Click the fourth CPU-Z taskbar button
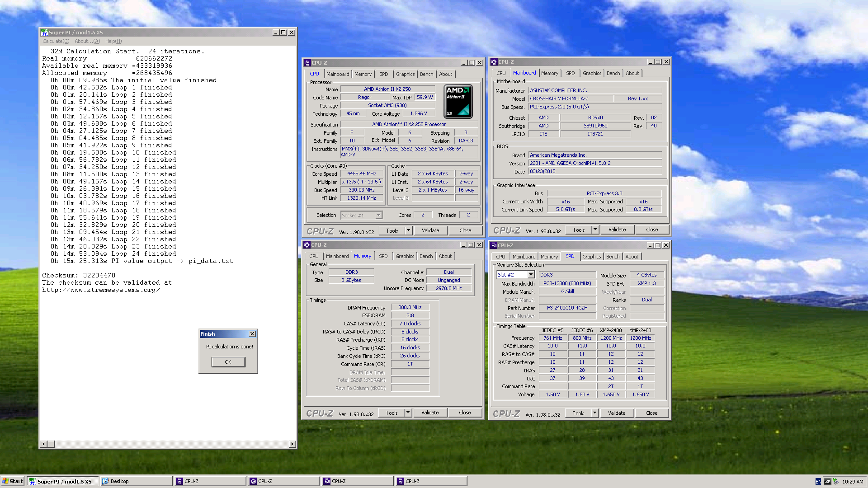Image resolution: width=868 pixels, height=488 pixels. click(431, 481)
